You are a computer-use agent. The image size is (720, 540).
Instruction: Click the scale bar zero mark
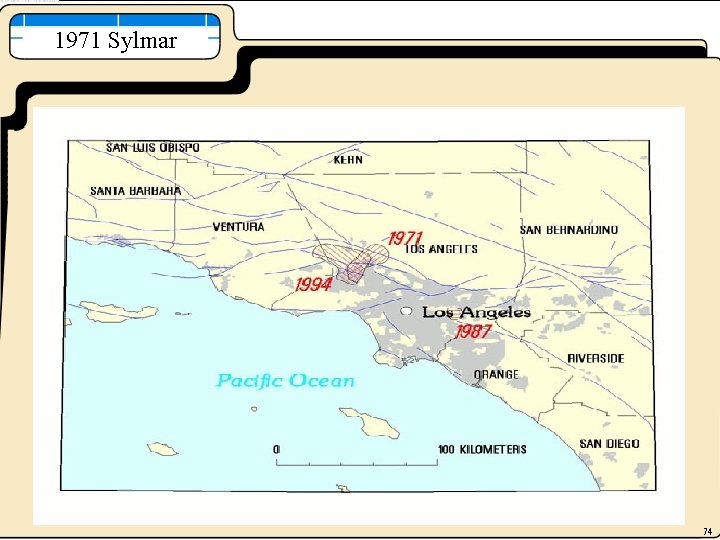coord(276,449)
